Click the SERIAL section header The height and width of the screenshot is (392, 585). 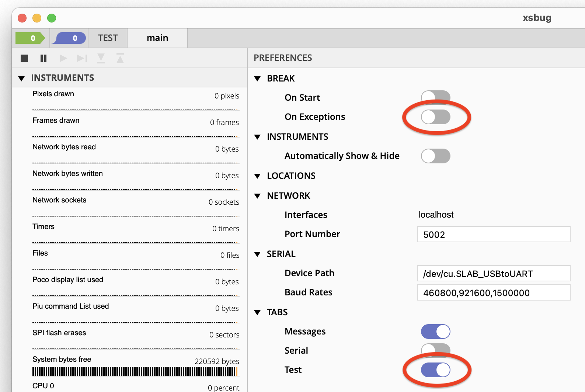pyautogui.click(x=281, y=254)
